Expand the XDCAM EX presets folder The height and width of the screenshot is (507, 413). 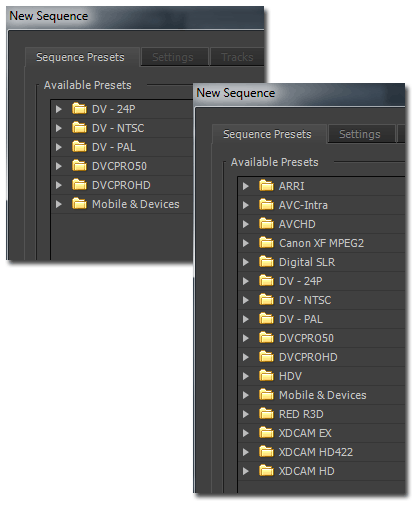click(246, 433)
